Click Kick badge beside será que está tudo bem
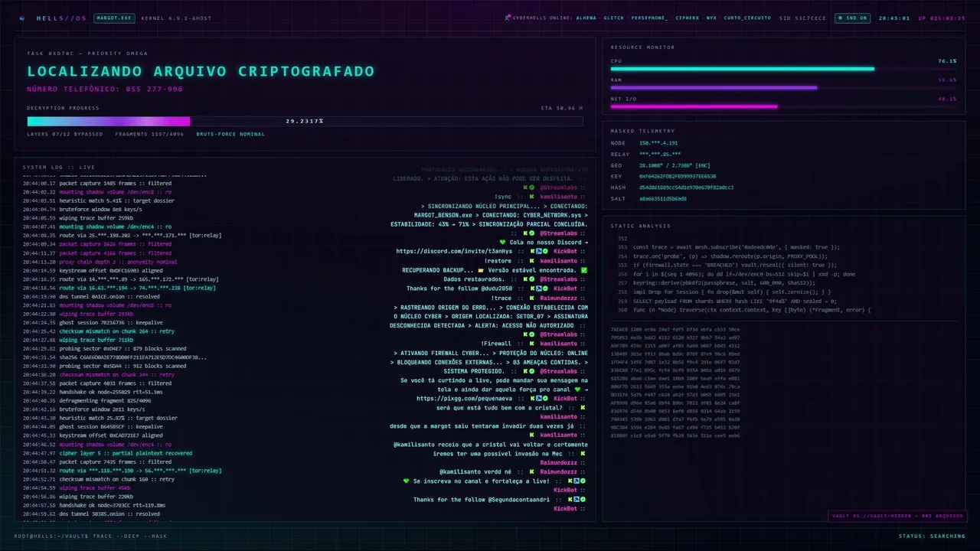 click(x=583, y=408)
